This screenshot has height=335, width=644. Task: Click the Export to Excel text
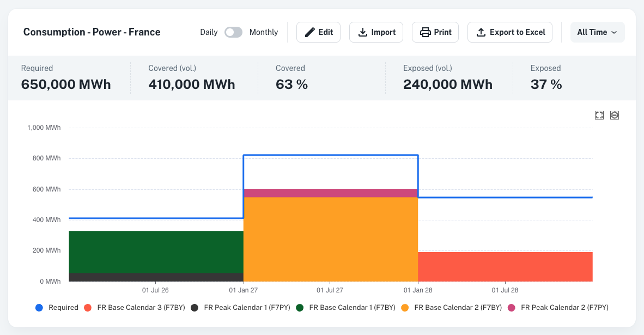517,32
